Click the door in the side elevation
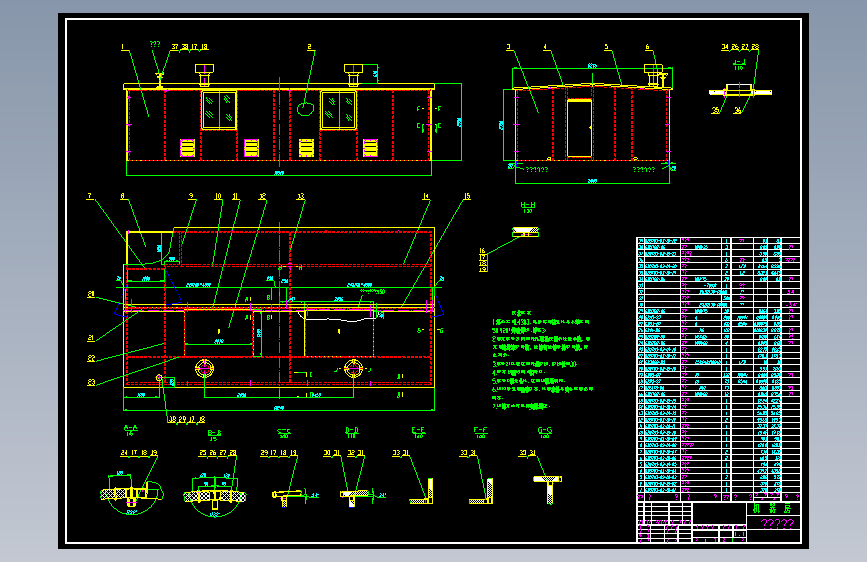The height and width of the screenshot is (562, 867). click(579, 128)
